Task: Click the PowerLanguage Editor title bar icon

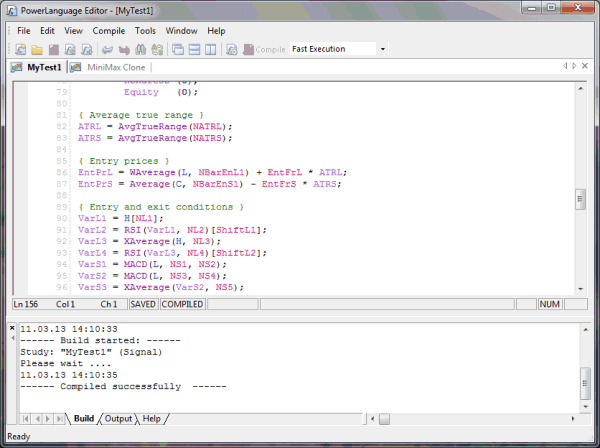Action: 12,11
